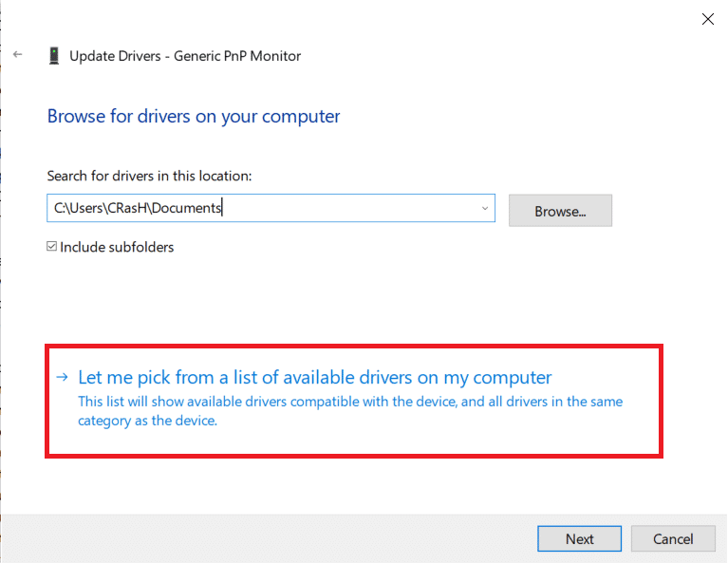The image size is (728, 563).
Task: Click inside the driver location path field
Action: [x=351, y=208]
